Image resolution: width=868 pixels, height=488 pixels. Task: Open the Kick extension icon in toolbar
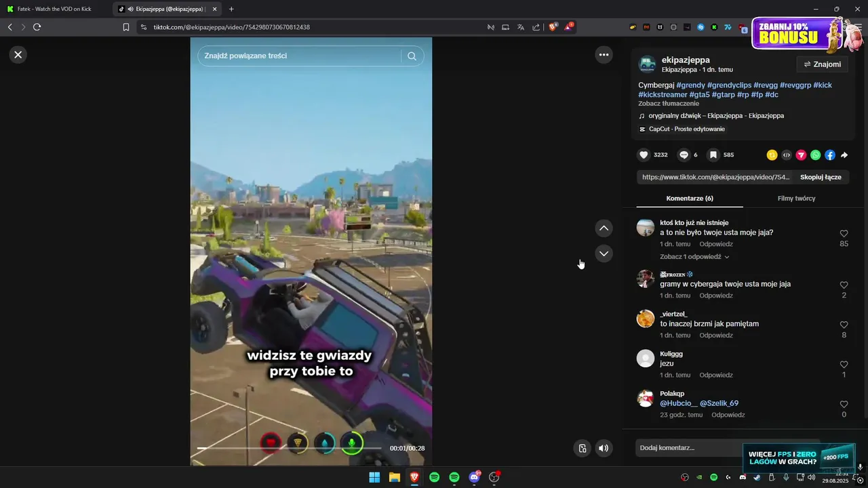(714, 27)
